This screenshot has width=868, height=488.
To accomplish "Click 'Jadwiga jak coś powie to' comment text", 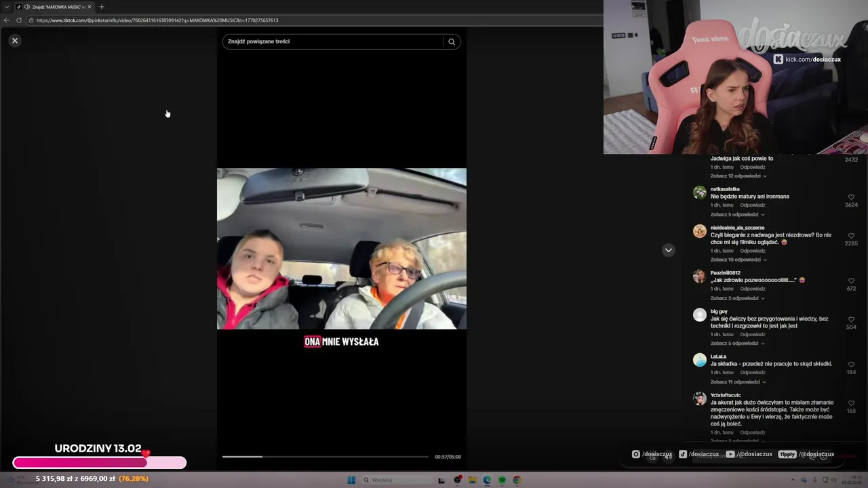I will pyautogui.click(x=742, y=159).
